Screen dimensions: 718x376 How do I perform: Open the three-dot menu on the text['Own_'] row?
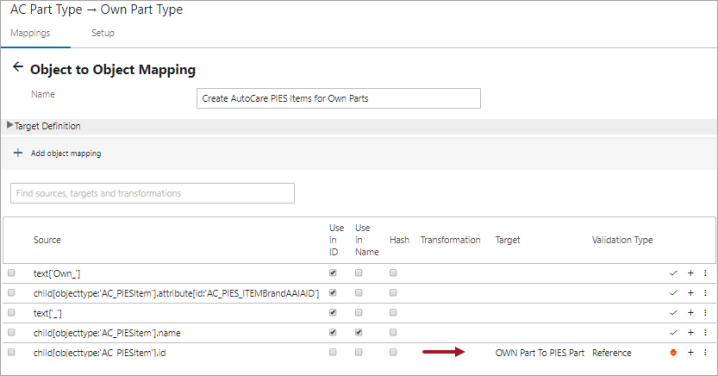coord(705,273)
